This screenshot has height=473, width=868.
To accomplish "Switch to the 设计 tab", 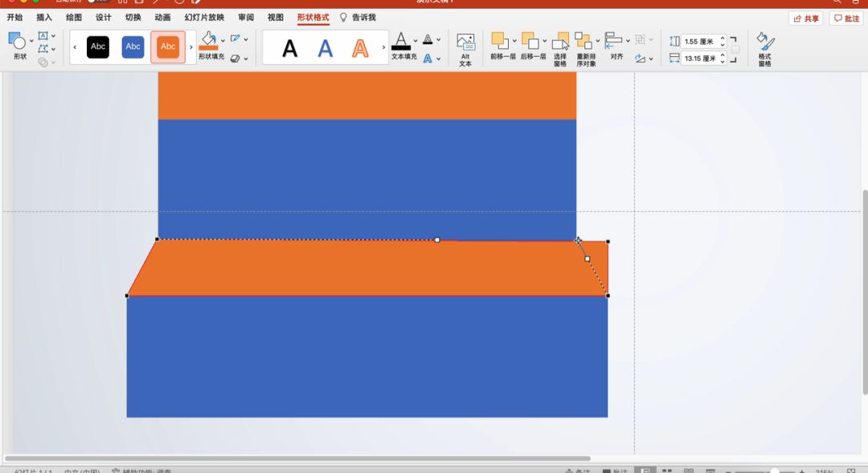I will point(104,17).
